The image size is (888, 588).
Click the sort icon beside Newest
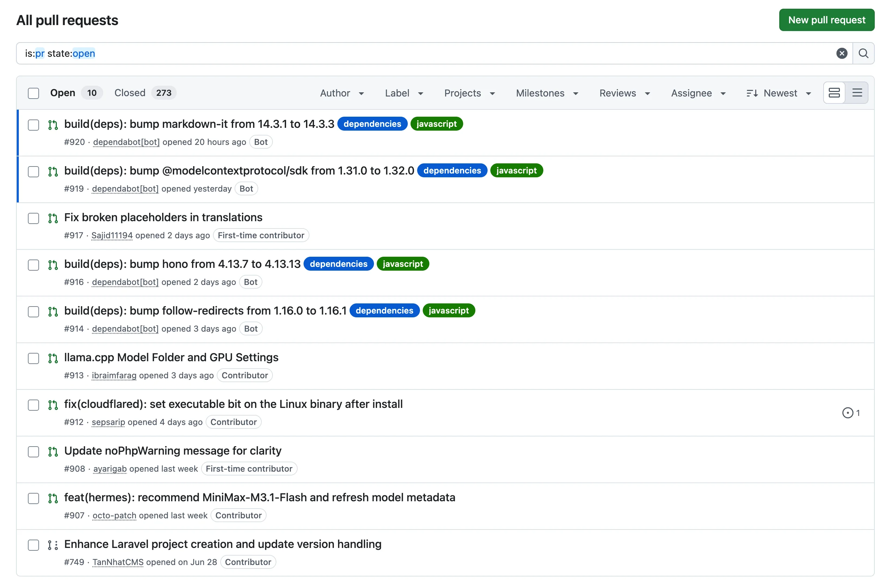(752, 93)
